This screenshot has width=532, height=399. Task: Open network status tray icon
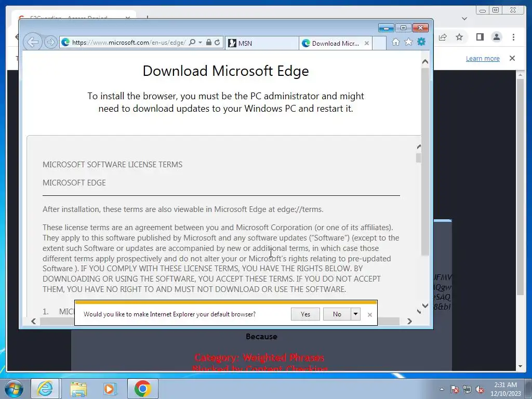click(467, 389)
